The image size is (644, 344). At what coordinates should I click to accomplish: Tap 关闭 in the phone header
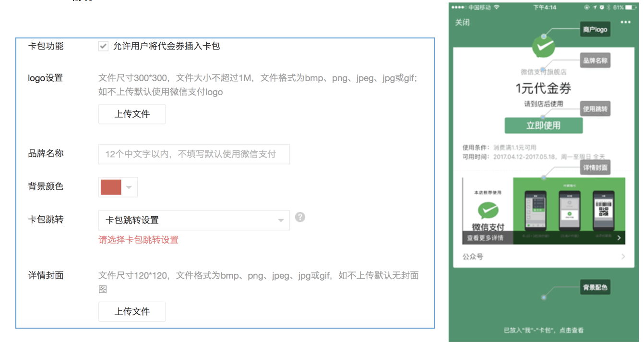pos(462,23)
